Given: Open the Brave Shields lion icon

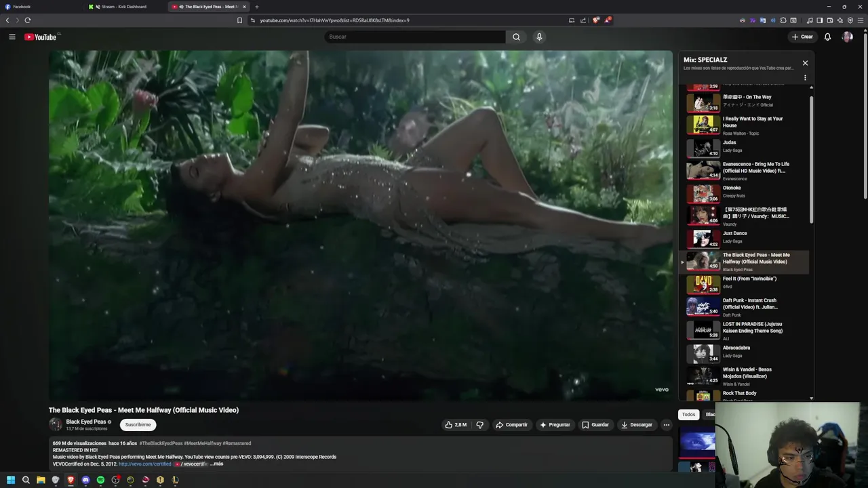Looking at the screenshot, I should coord(596,20).
